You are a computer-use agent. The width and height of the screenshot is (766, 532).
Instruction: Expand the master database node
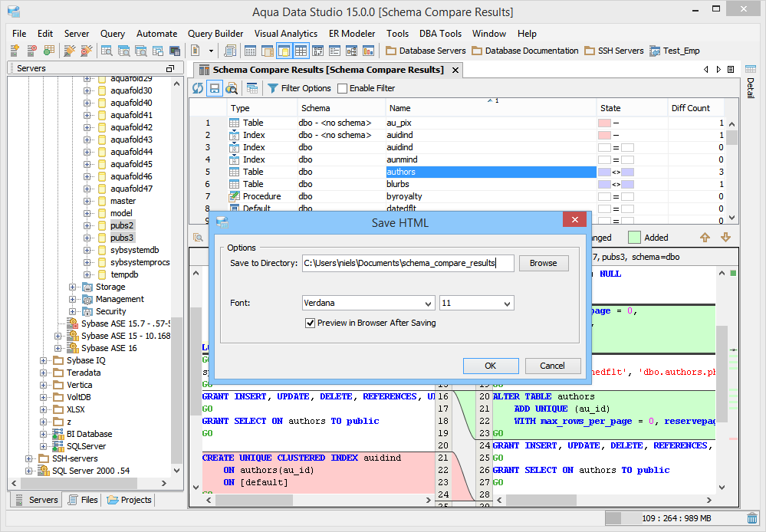point(87,202)
